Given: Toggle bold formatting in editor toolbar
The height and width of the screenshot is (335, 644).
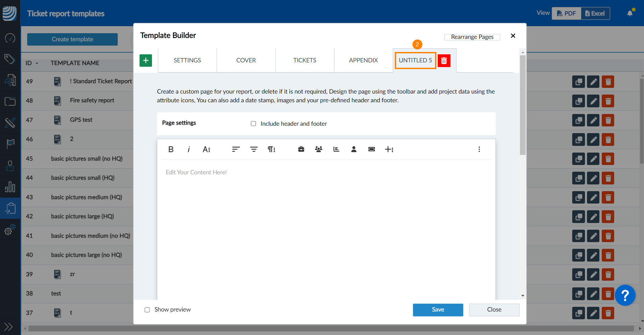Looking at the screenshot, I should [x=171, y=149].
